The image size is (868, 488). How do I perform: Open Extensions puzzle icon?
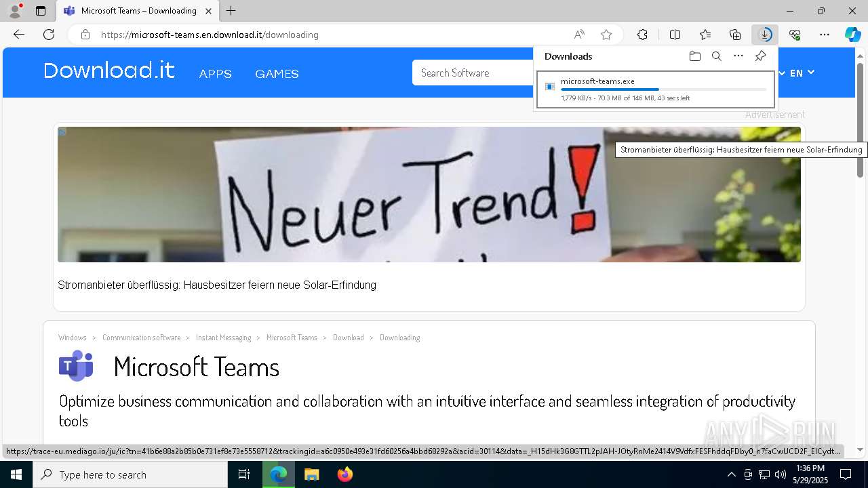pyautogui.click(x=643, y=35)
